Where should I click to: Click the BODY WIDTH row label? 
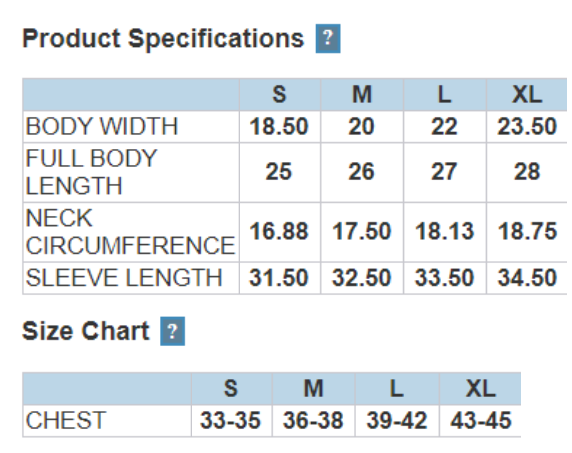point(102,127)
